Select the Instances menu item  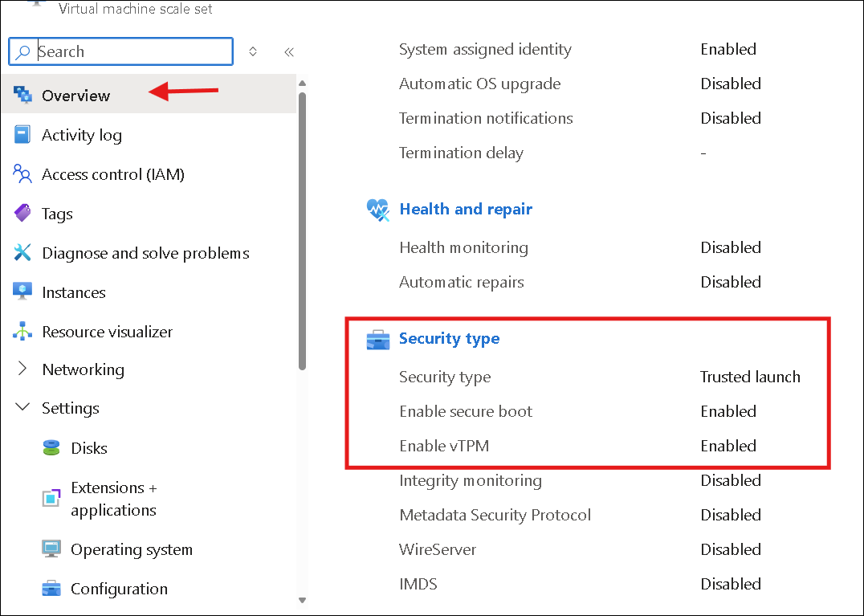pyautogui.click(x=74, y=292)
